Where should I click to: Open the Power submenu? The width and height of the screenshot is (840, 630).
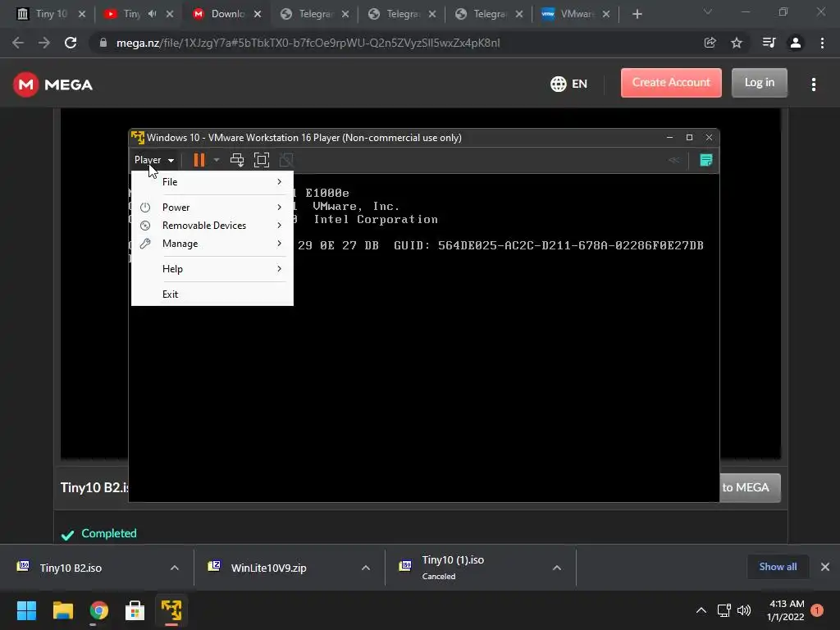click(x=212, y=208)
